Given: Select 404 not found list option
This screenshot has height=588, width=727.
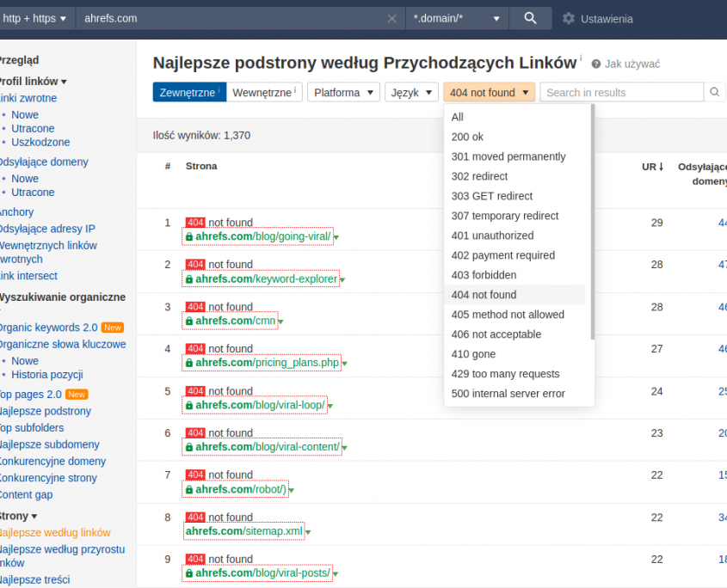Looking at the screenshot, I should pyautogui.click(x=514, y=295).
